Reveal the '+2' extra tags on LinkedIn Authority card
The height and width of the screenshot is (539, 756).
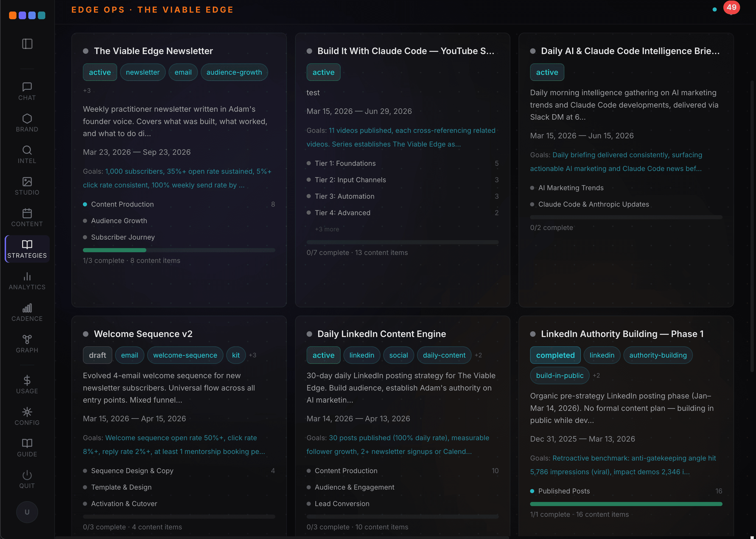[x=597, y=375]
